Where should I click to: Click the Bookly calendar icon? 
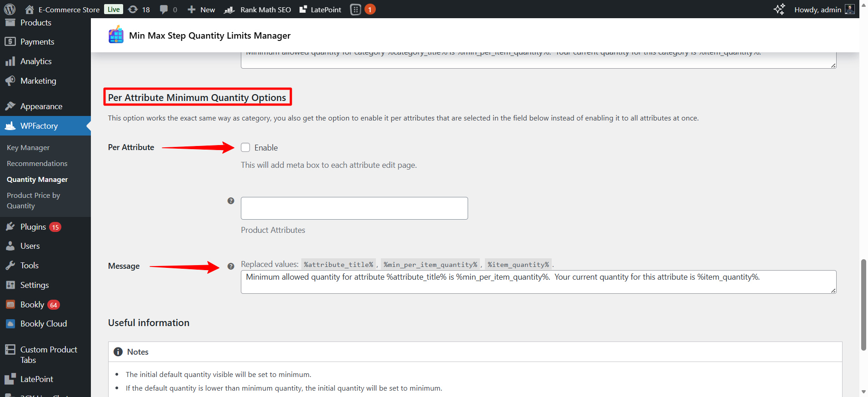pyautogui.click(x=10, y=304)
